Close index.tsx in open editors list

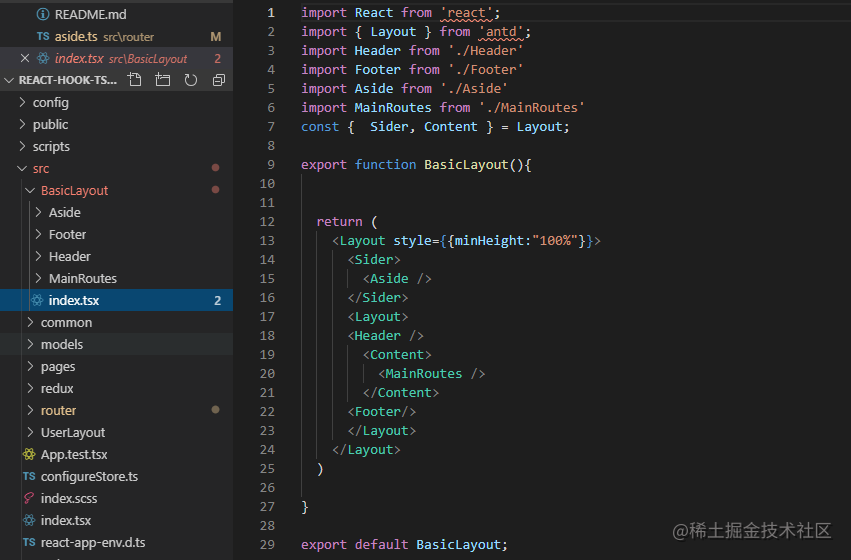point(24,58)
